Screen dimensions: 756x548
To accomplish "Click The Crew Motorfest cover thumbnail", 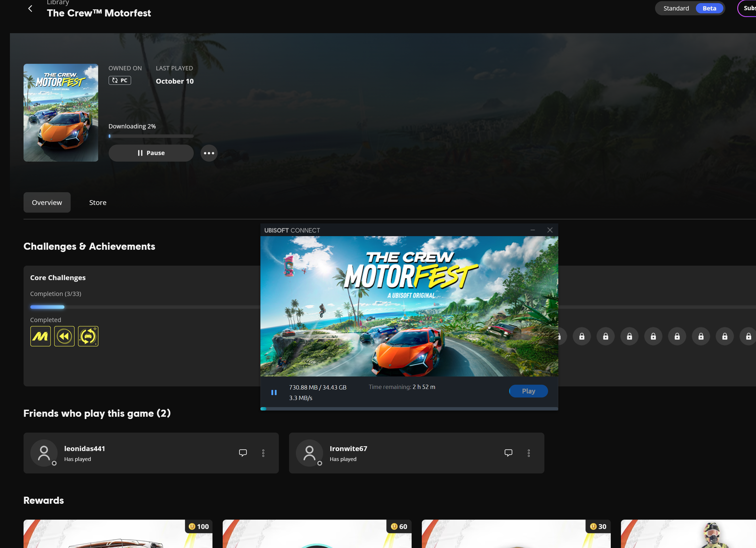I will pyautogui.click(x=61, y=113).
